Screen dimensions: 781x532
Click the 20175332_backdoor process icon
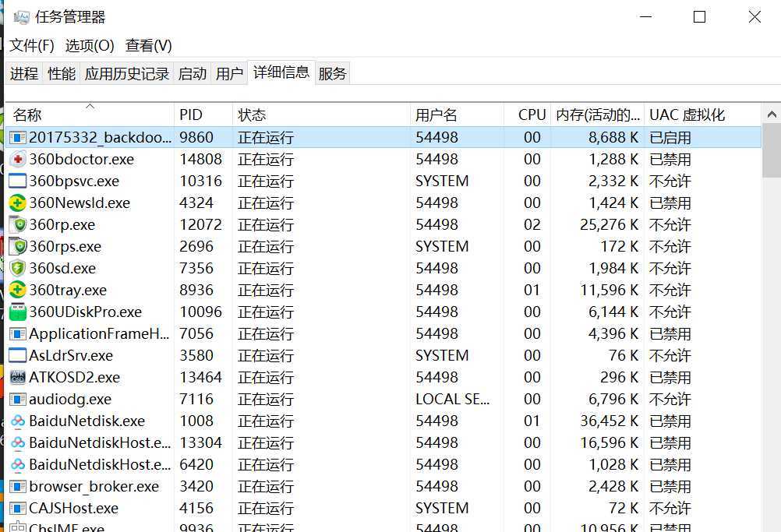tap(17, 137)
